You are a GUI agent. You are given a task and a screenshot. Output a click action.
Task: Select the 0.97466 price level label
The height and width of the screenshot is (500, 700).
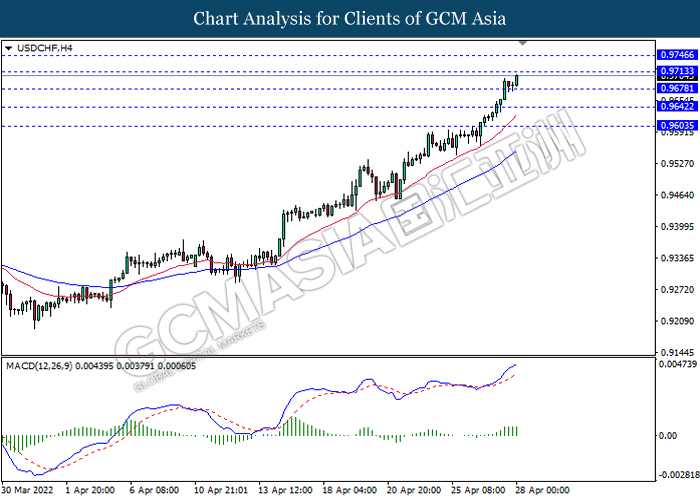(677, 54)
